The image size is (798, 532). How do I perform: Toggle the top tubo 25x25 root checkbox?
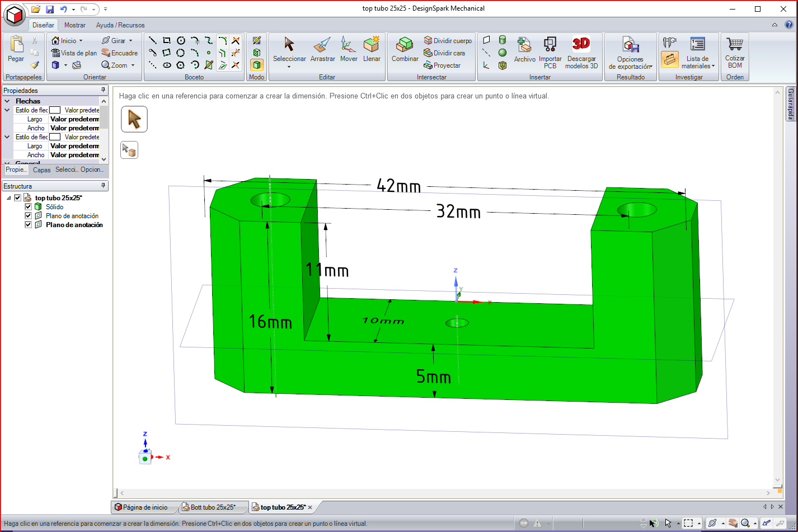[17, 198]
